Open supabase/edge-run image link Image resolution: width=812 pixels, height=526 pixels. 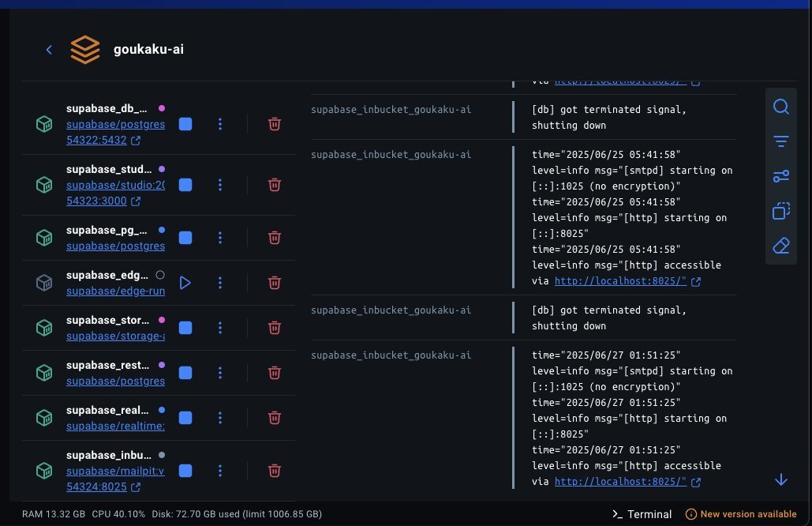point(115,291)
